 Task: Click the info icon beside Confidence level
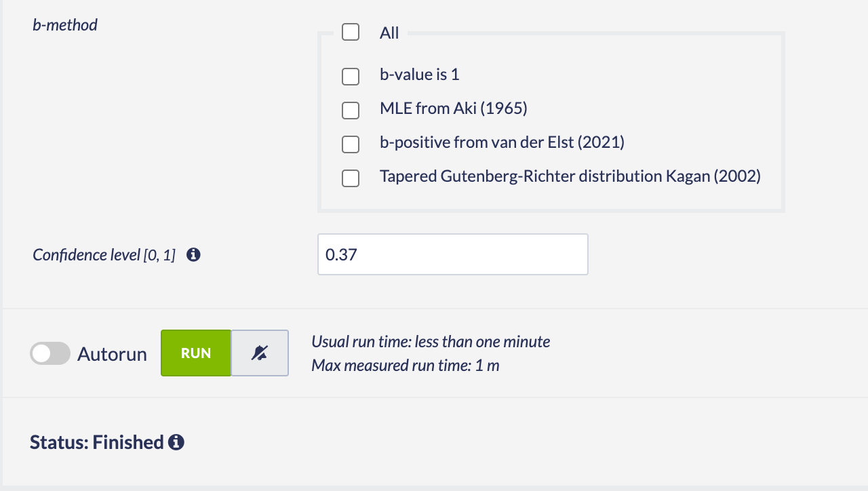coord(193,255)
